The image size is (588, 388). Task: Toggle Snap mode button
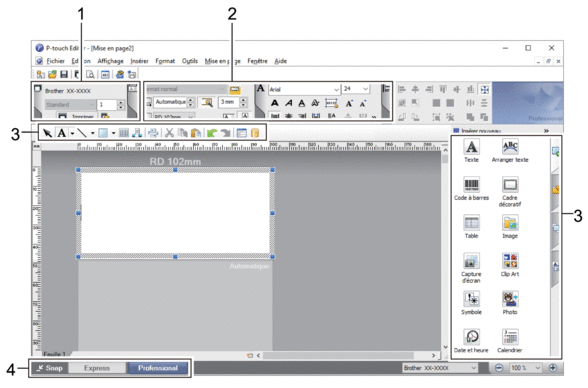pos(50,368)
